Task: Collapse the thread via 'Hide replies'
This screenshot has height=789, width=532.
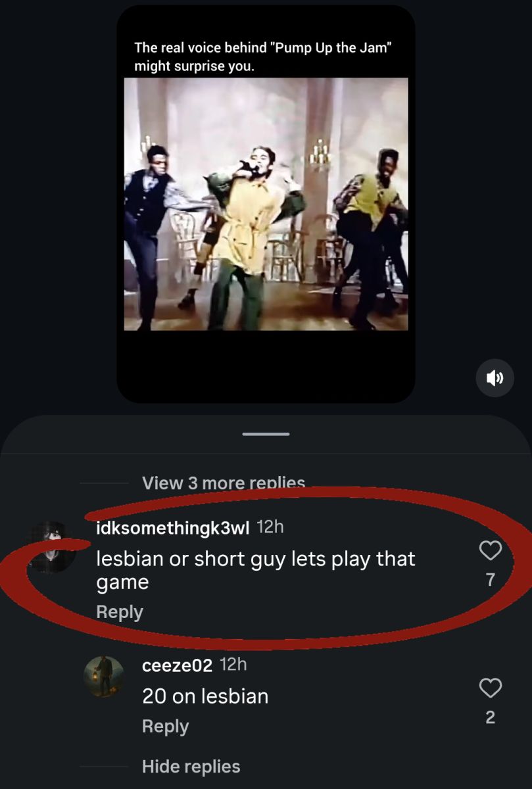Action: 190,767
